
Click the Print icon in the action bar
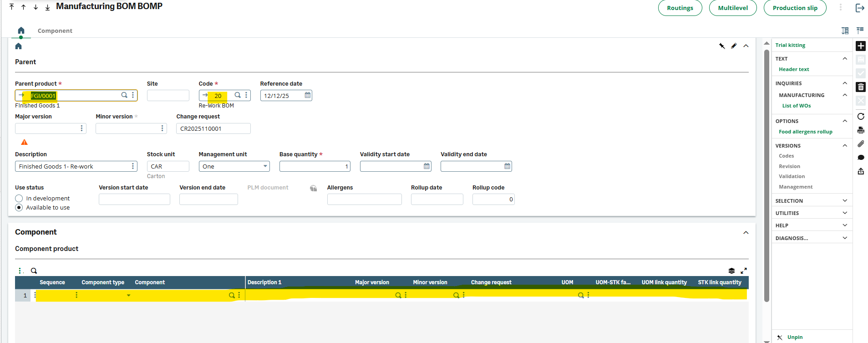click(x=861, y=130)
